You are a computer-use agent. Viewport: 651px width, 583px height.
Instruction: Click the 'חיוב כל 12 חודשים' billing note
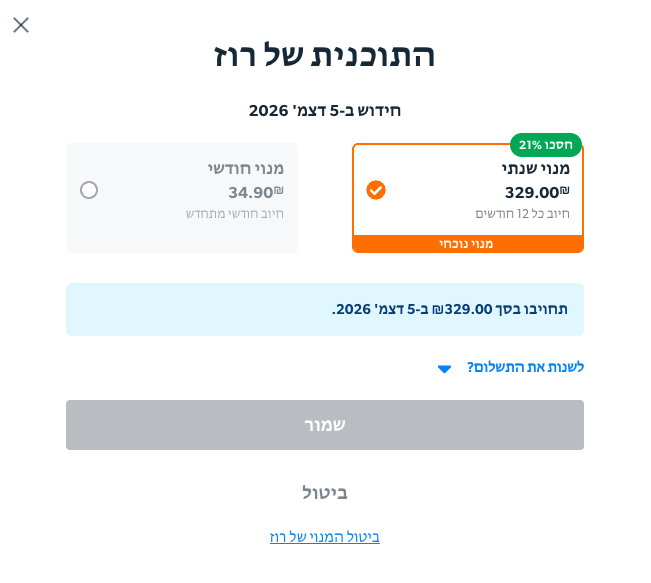pyautogui.click(x=522, y=214)
